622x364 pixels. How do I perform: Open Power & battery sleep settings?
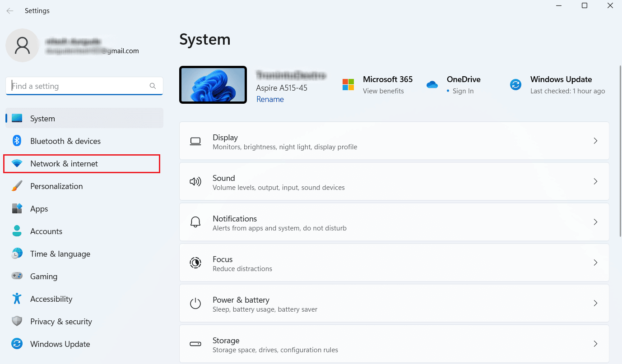coord(394,303)
